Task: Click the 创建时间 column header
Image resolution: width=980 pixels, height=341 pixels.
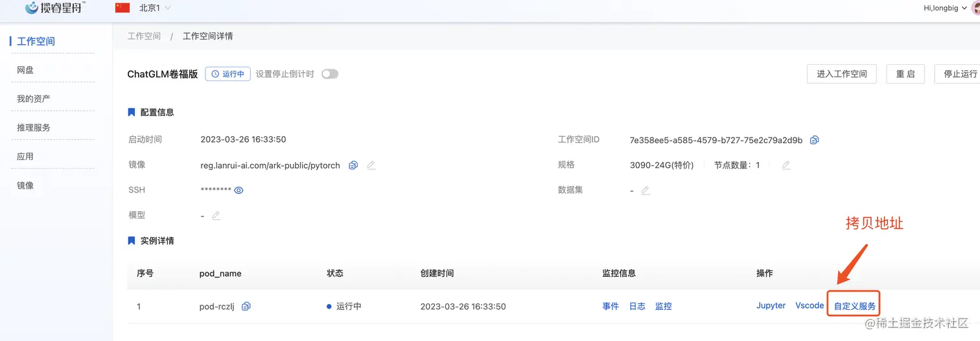Action: tap(437, 273)
